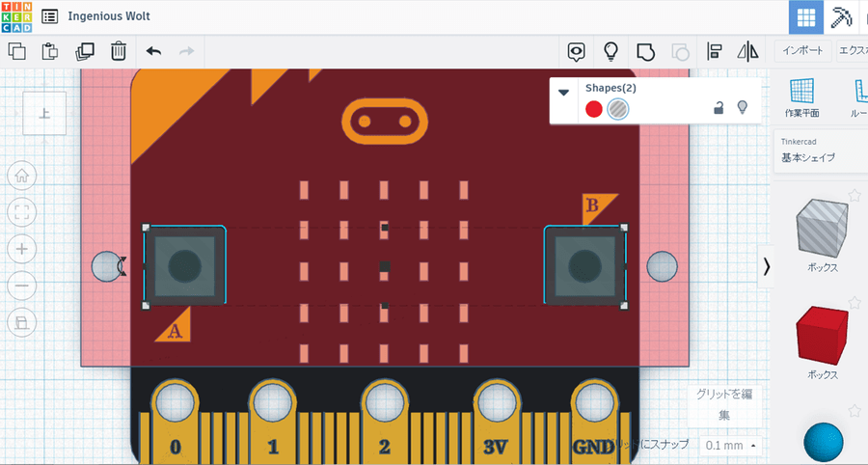Viewport: 868px width, 465px height.
Task: Toggle show all with lightbulb toolbar icon
Action: pos(610,52)
